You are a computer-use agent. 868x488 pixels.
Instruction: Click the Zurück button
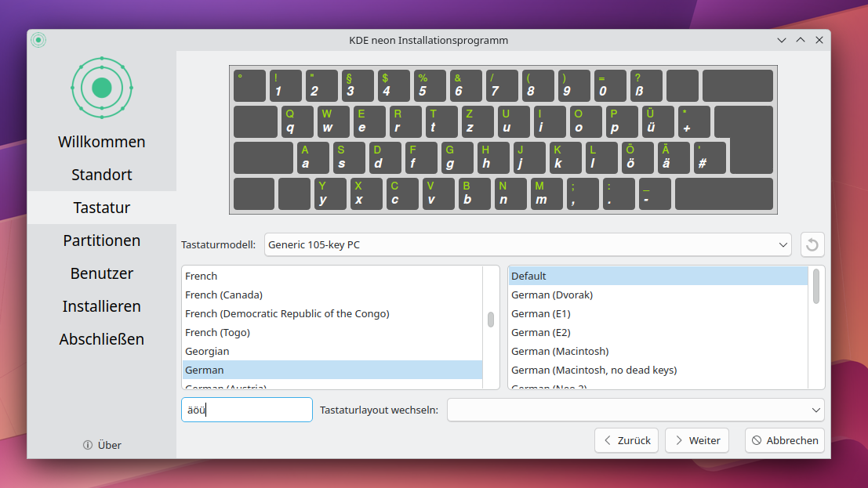pyautogui.click(x=626, y=440)
